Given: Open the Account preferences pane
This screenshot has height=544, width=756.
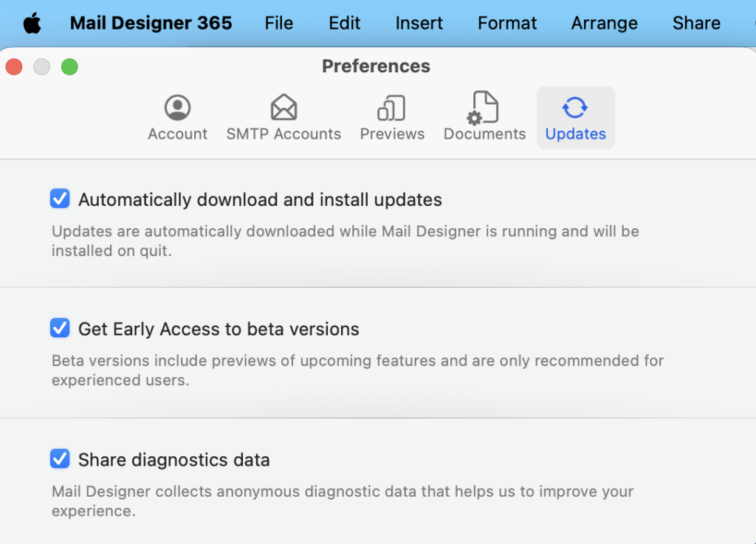Looking at the screenshot, I should pyautogui.click(x=177, y=117).
